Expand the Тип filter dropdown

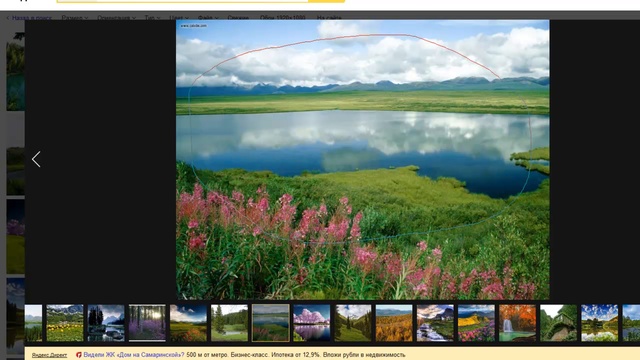click(x=152, y=18)
